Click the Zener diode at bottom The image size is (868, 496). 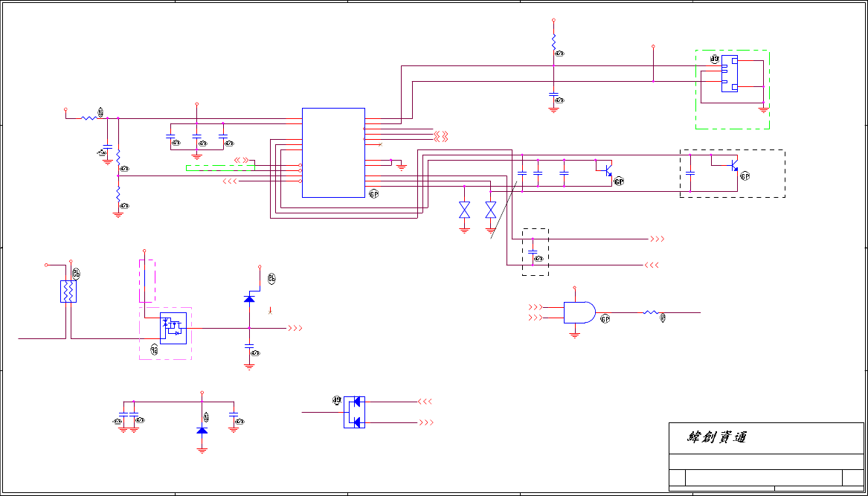click(202, 430)
